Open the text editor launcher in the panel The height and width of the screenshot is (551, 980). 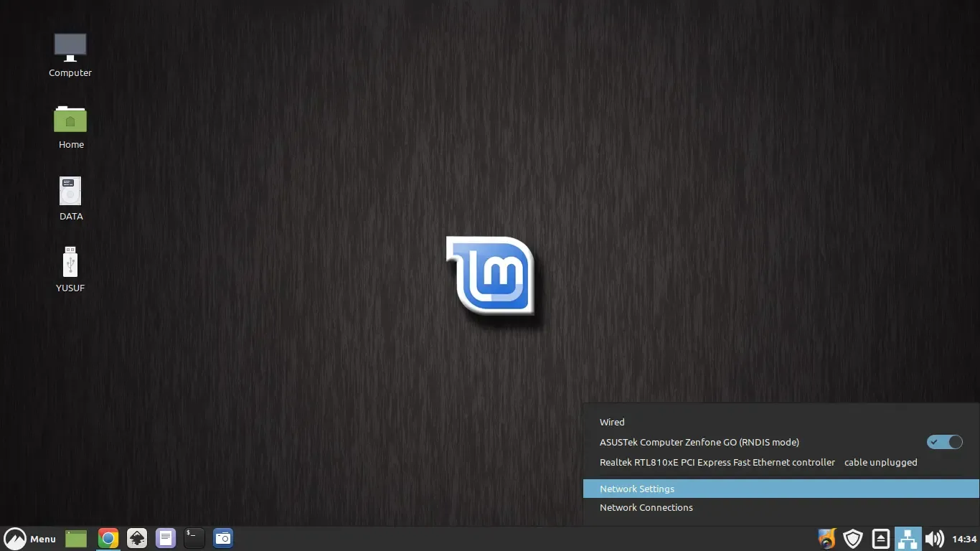coord(166,538)
